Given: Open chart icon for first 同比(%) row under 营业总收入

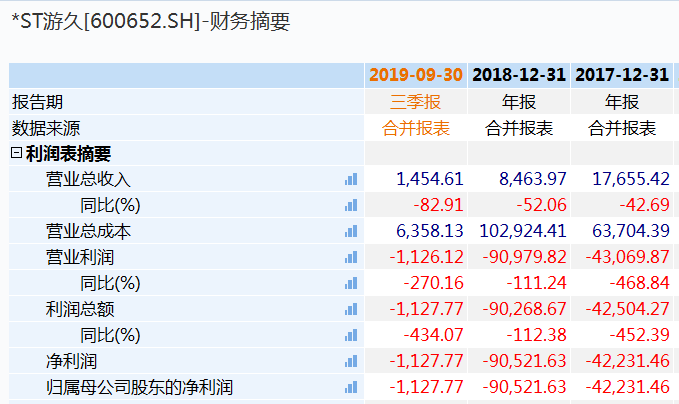Looking at the screenshot, I should click(x=351, y=205).
